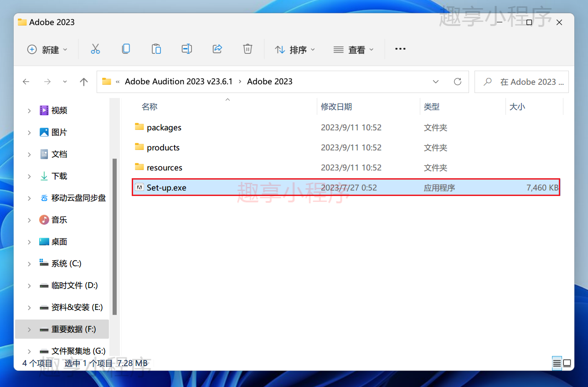Click the products folder icon
This screenshot has height=387, width=588.
click(139, 147)
